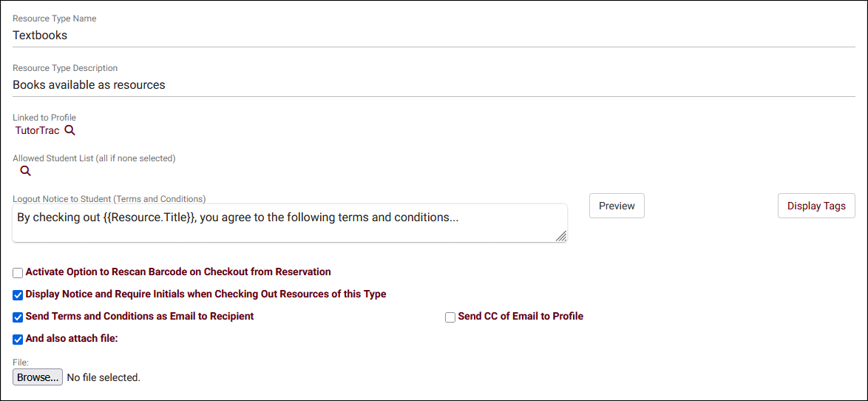
Task: Click the File: label above Browse
Action: [21, 363]
